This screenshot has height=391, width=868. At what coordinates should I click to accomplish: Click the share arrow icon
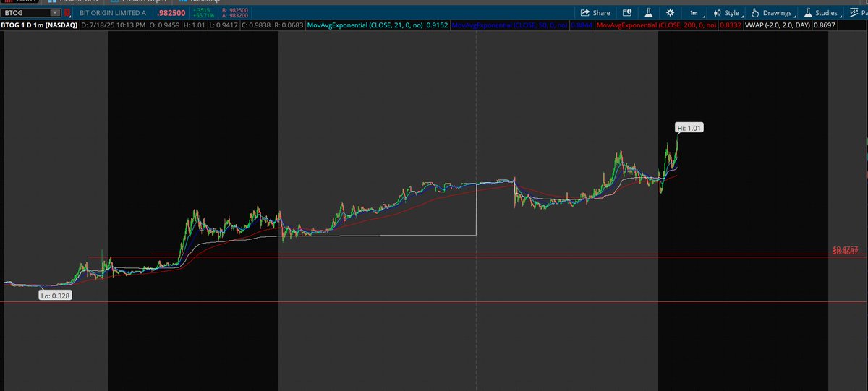[584, 13]
